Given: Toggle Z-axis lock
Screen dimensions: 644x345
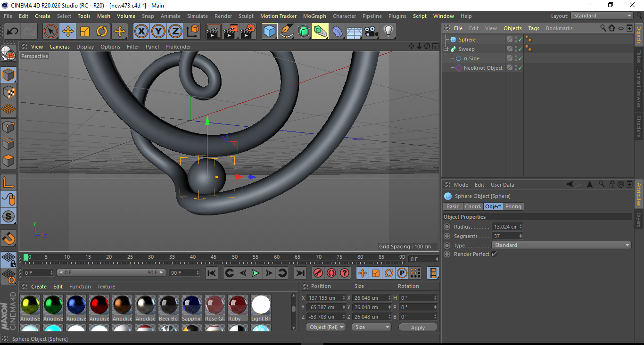Looking at the screenshot, I should 175,32.
